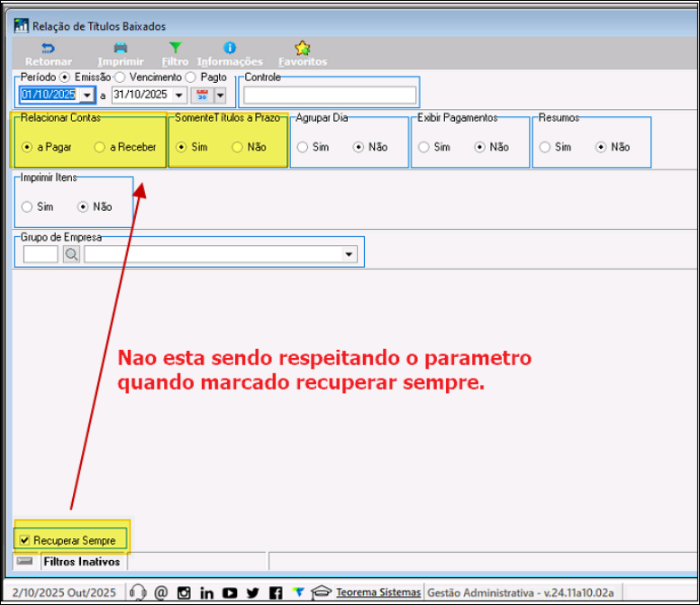Click the Controle text input field
The width and height of the screenshot is (700, 605).
pos(330,95)
